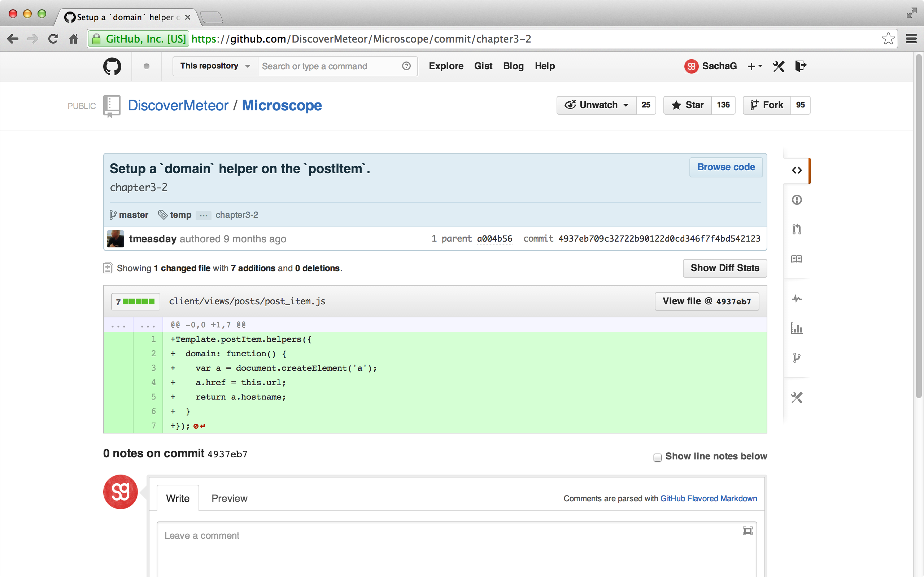924x577 pixels.
Task: Bookmark page with the star icon
Action: click(888, 39)
